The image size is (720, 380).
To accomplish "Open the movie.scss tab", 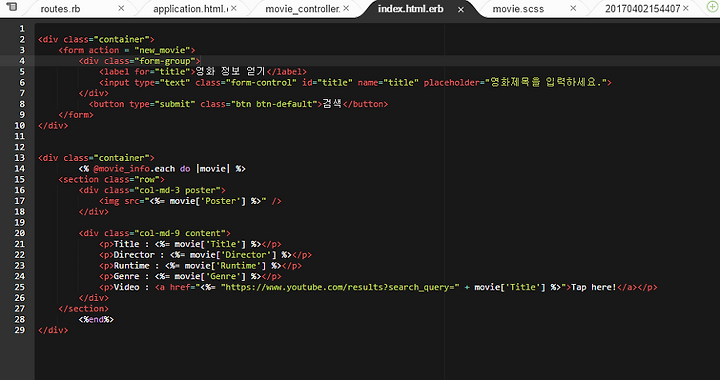I will pos(518,9).
